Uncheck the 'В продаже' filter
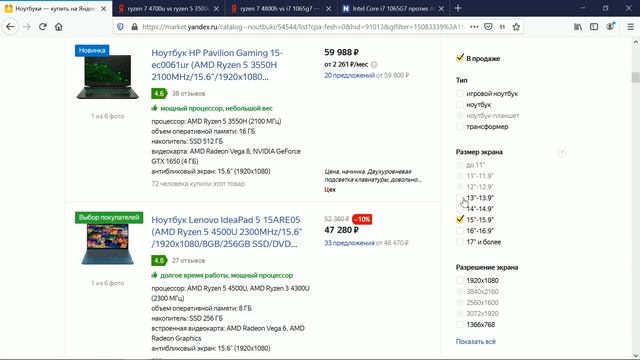Viewport: 640px width, 360px height. click(460, 58)
